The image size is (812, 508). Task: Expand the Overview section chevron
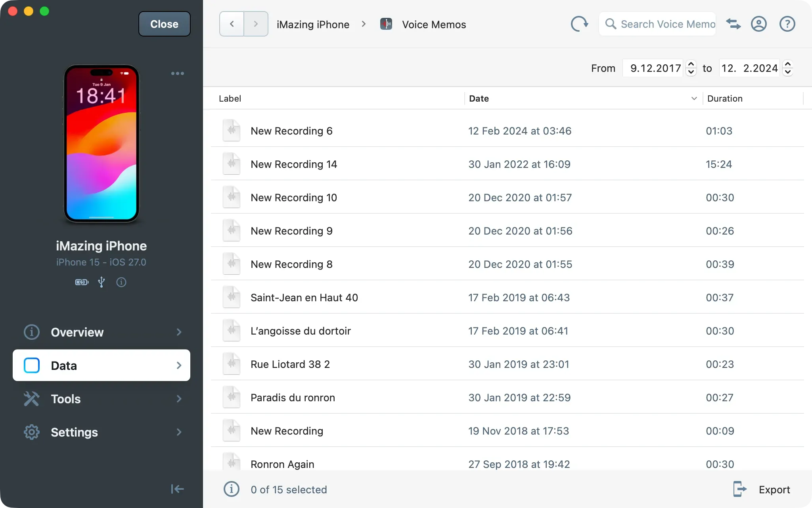pos(179,332)
